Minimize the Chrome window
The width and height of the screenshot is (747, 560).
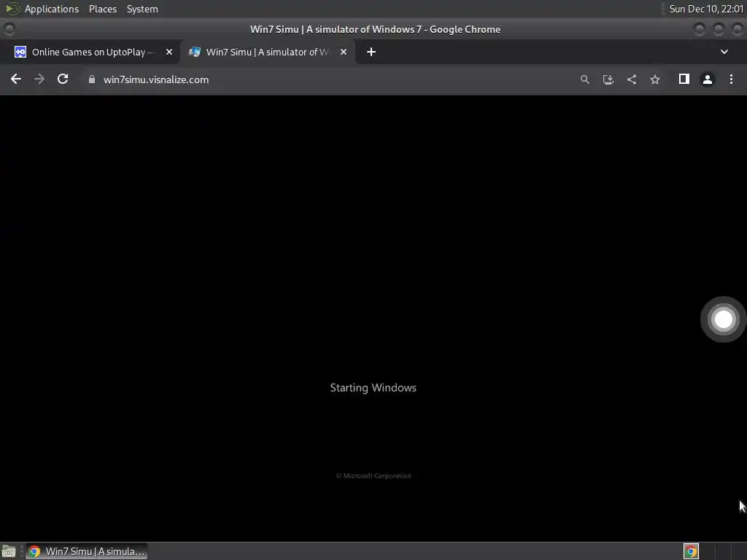click(x=700, y=29)
